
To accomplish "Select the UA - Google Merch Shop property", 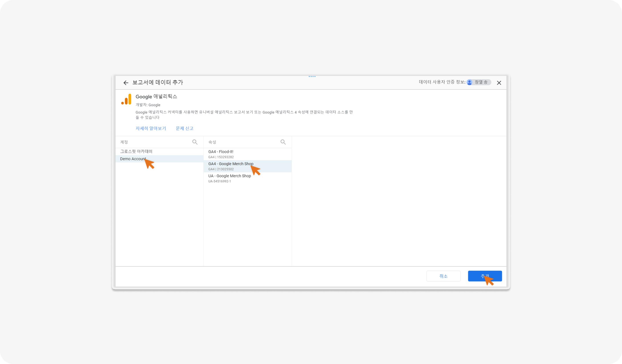I will tap(247, 178).
